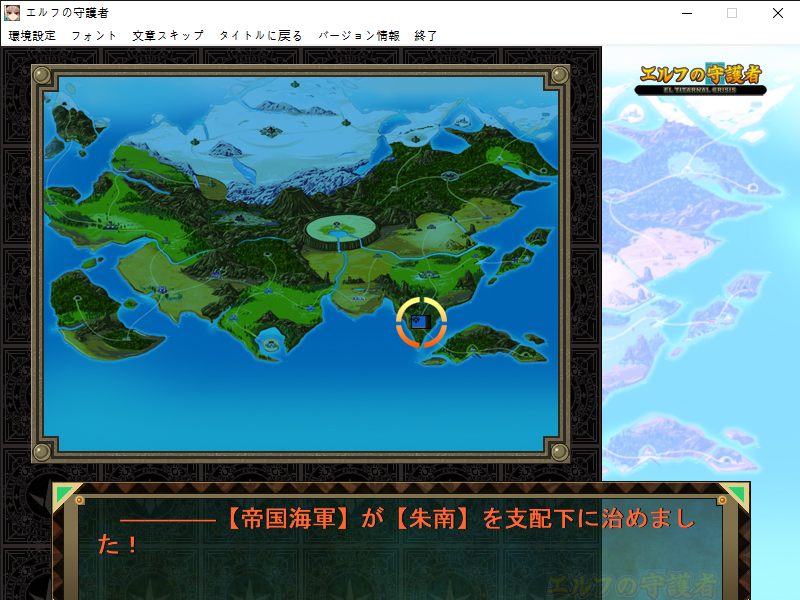Open the フォント menu
Viewport: 800px width, 600px height.
tap(94, 36)
